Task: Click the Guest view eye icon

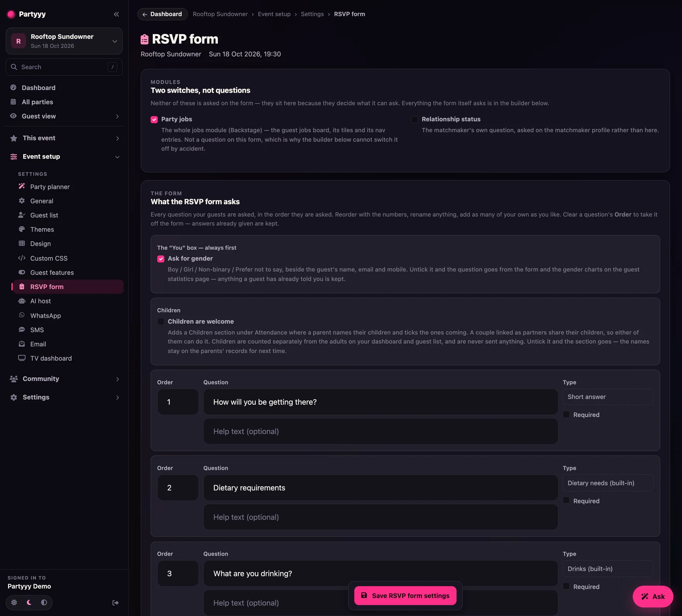Action: (x=13, y=116)
